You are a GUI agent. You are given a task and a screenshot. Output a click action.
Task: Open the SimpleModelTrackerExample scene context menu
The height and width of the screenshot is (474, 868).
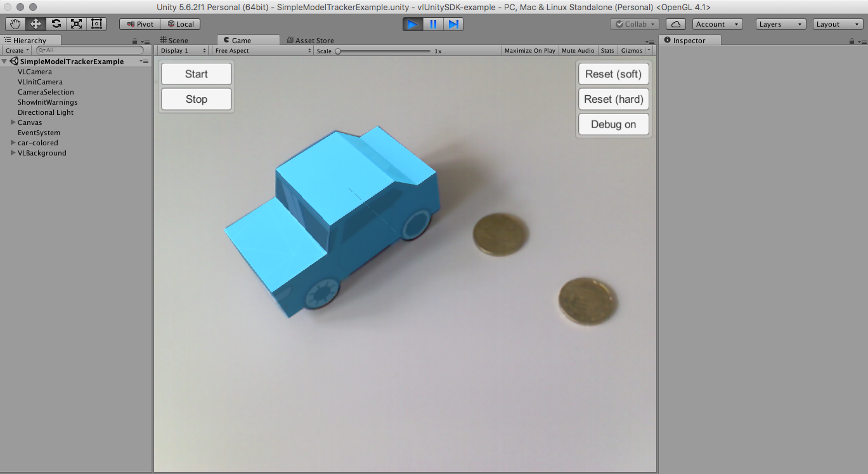(144, 62)
